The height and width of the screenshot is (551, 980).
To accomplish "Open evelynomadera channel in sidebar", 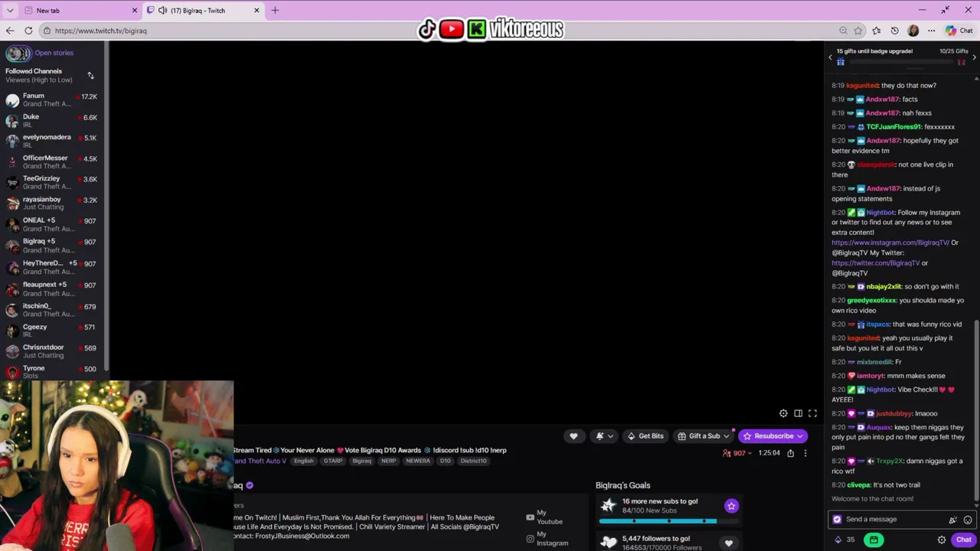I will coord(52,141).
